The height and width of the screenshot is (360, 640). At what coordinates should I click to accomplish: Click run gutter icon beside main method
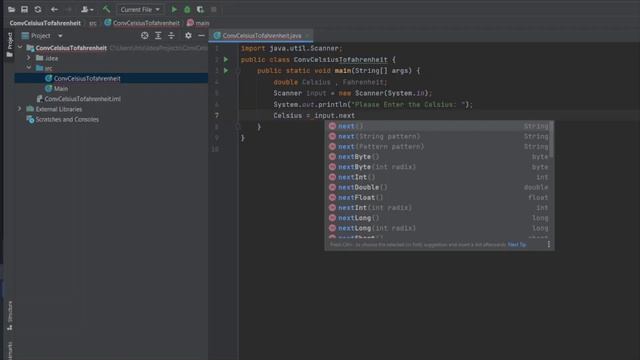coord(226,71)
